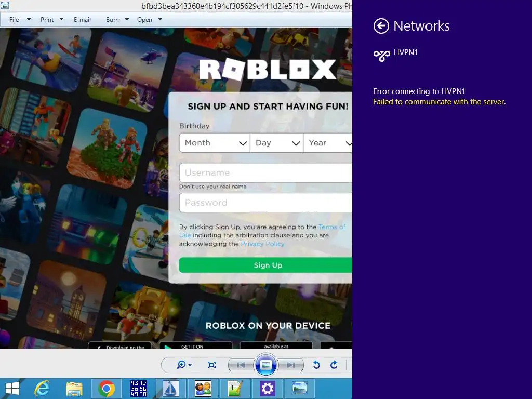Expand the Open menu arrow
This screenshot has width=532, height=399.
pos(160,19)
